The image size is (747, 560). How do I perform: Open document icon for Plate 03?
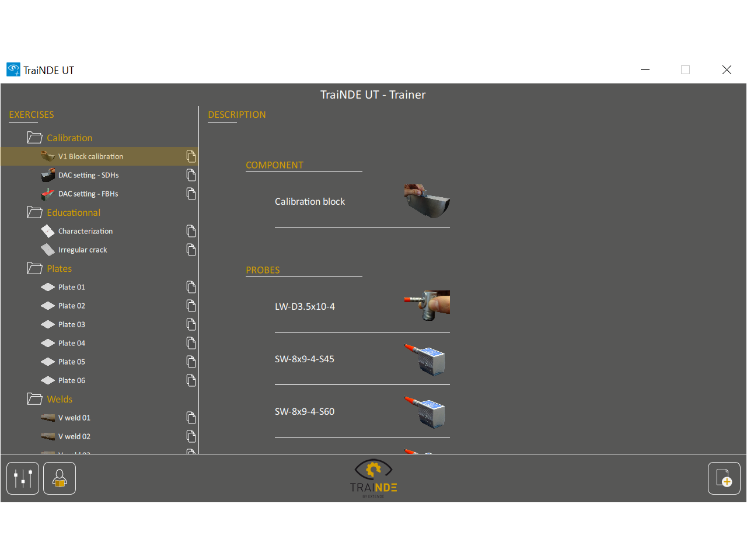click(191, 324)
